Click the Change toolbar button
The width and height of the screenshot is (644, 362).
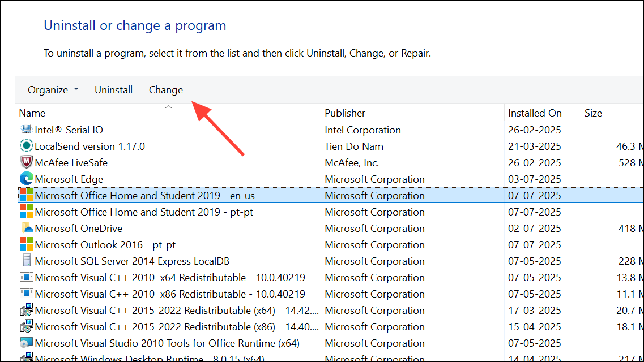tap(166, 90)
